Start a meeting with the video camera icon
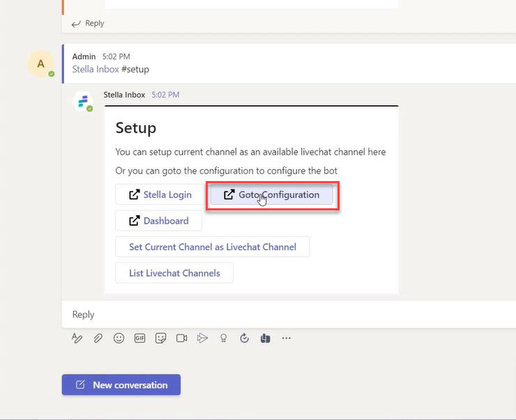Viewport: 516px width, 420px height. (x=182, y=338)
